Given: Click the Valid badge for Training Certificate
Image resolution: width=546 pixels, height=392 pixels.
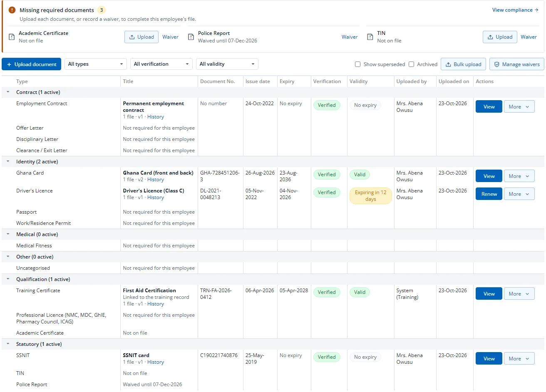Looking at the screenshot, I should [x=360, y=292].
